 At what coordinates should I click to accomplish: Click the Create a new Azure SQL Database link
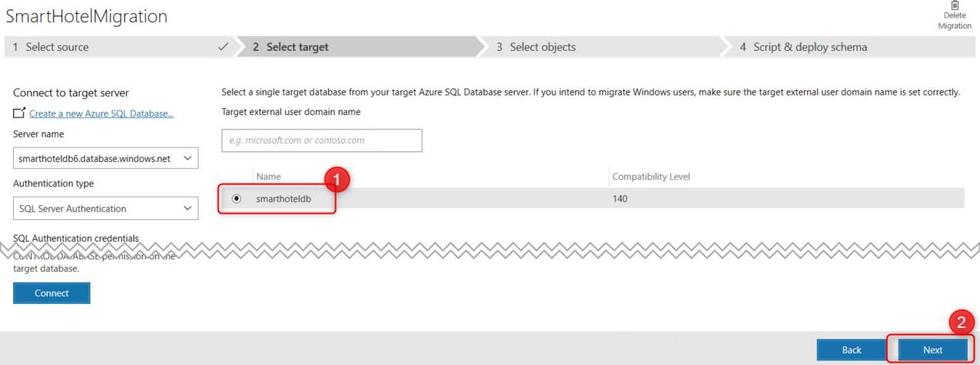(x=101, y=113)
